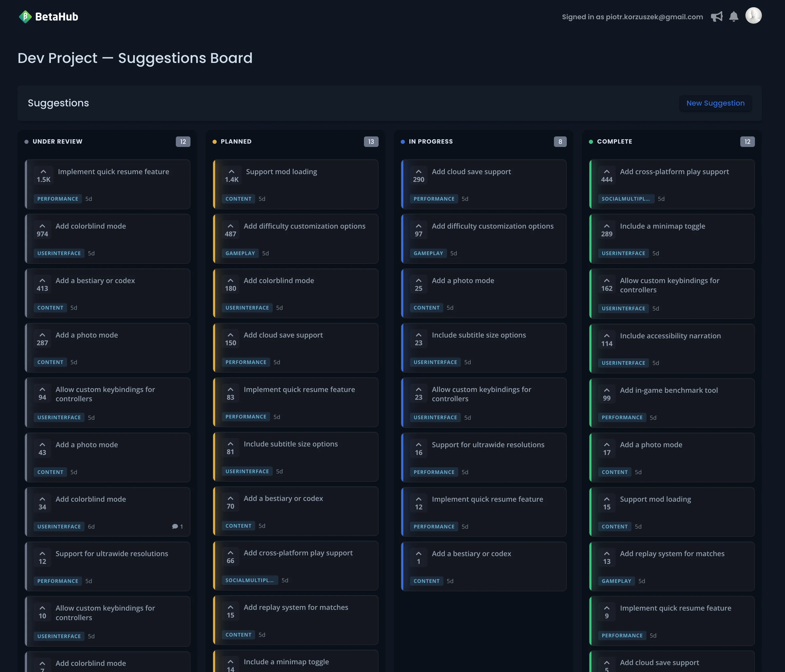The image size is (785, 672).
Task: Upvote Support mod loading with 1.4K votes
Action: (x=232, y=172)
